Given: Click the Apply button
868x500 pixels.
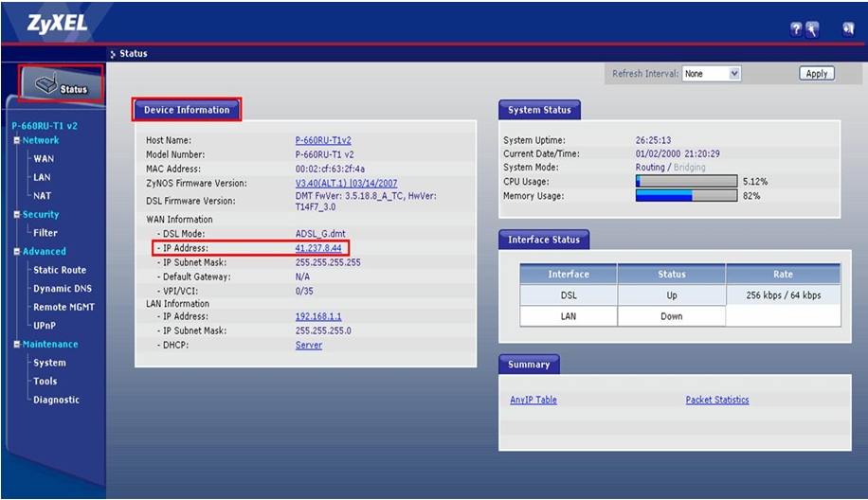Looking at the screenshot, I should tap(817, 74).
